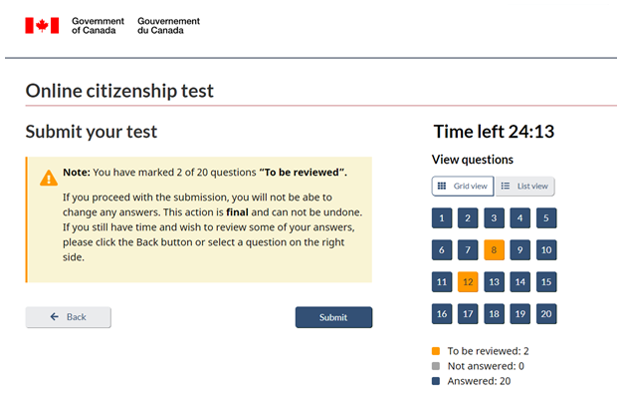Open question 16
This screenshot has height=402, width=621.
click(x=442, y=314)
